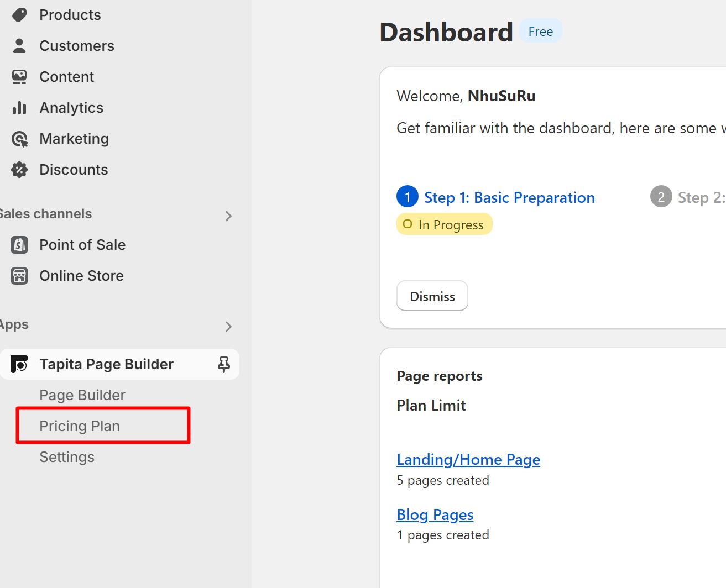The height and width of the screenshot is (588, 726).
Task: Click the Free plan badge
Action: coord(541,32)
